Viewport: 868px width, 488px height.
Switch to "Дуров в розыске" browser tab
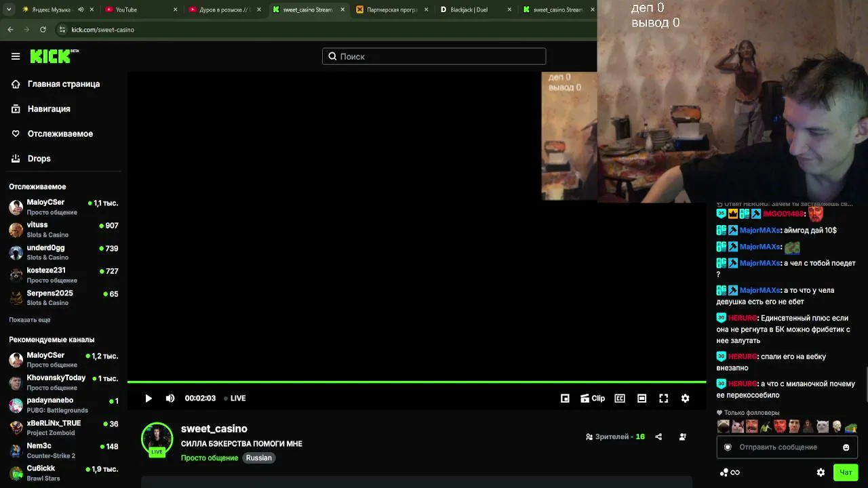tap(224, 9)
